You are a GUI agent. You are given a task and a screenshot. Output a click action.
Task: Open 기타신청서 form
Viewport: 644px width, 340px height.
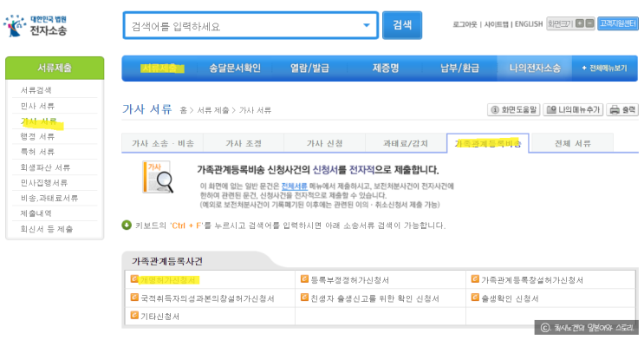click(x=159, y=317)
